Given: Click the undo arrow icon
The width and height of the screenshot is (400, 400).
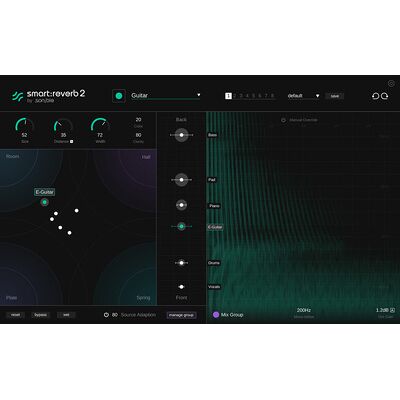Looking at the screenshot, I should coord(376,96).
